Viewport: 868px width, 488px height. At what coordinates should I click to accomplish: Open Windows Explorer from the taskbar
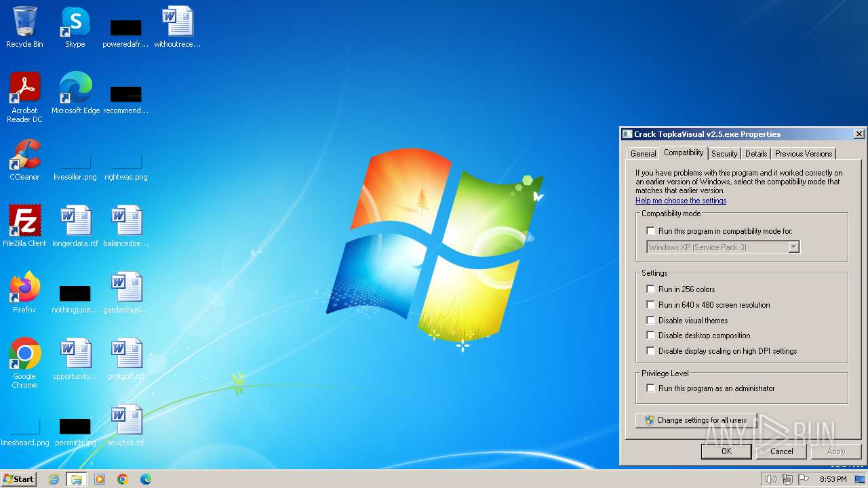tap(77, 479)
